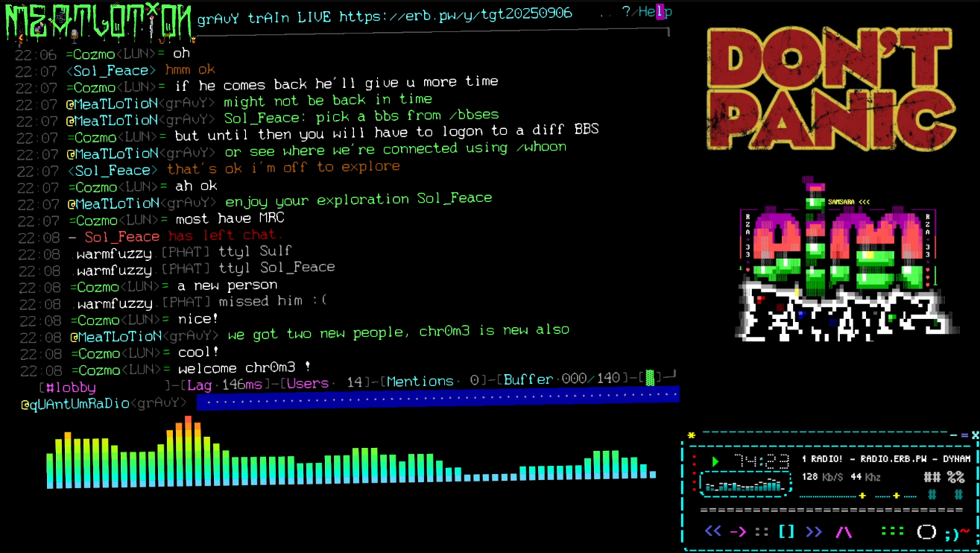Click the magenta -> play button
The image size is (980, 553).
pos(738,531)
